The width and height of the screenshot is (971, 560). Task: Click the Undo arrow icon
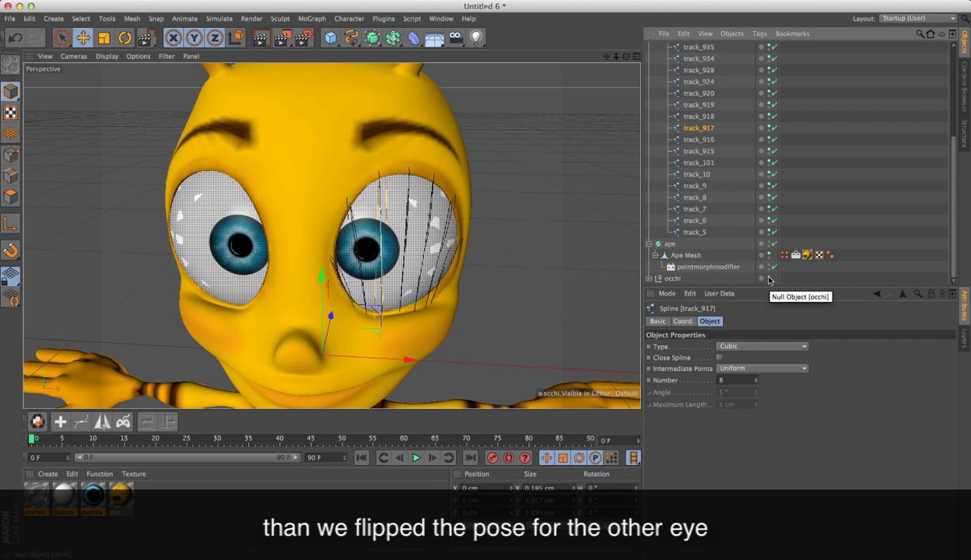click(x=15, y=38)
